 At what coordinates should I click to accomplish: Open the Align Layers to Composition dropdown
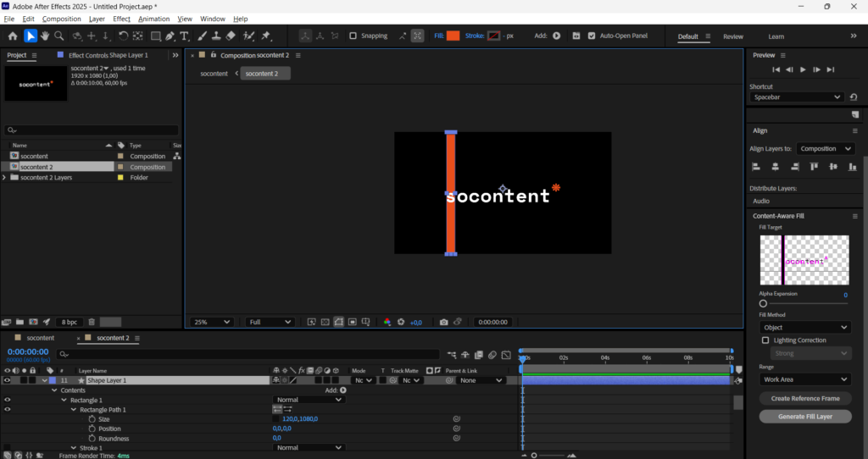[x=826, y=149]
